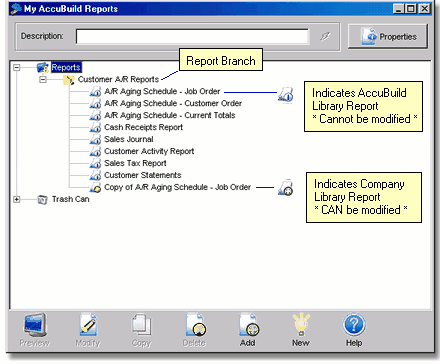Click the Sales Journal report icon

click(x=95, y=139)
